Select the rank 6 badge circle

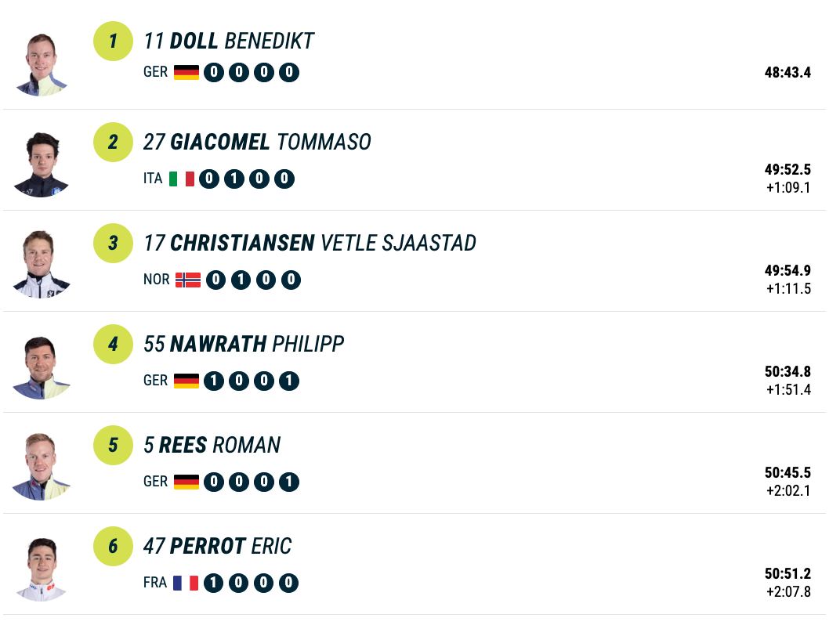(x=113, y=546)
